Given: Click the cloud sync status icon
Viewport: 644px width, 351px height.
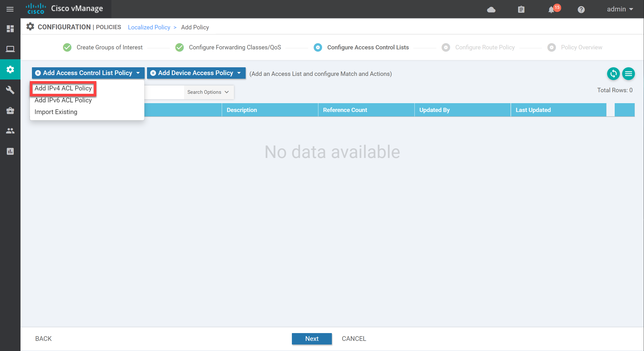Looking at the screenshot, I should pyautogui.click(x=492, y=10).
